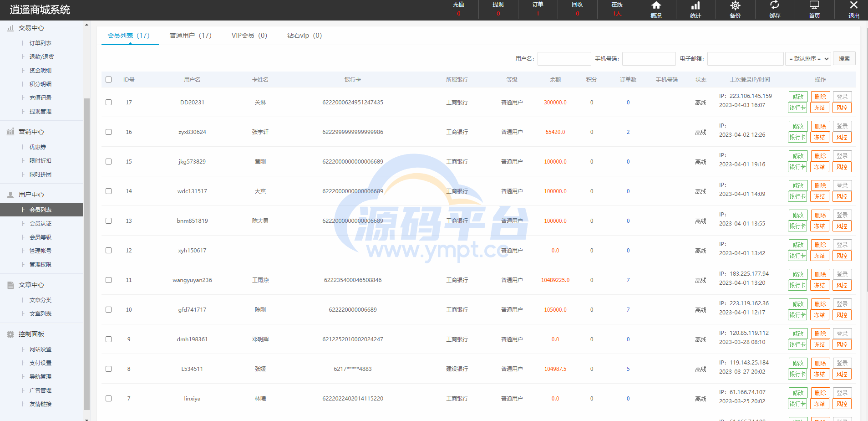868x421 pixels.
Task: Open the 统计 statistics icon
Action: tap(695, 5)
